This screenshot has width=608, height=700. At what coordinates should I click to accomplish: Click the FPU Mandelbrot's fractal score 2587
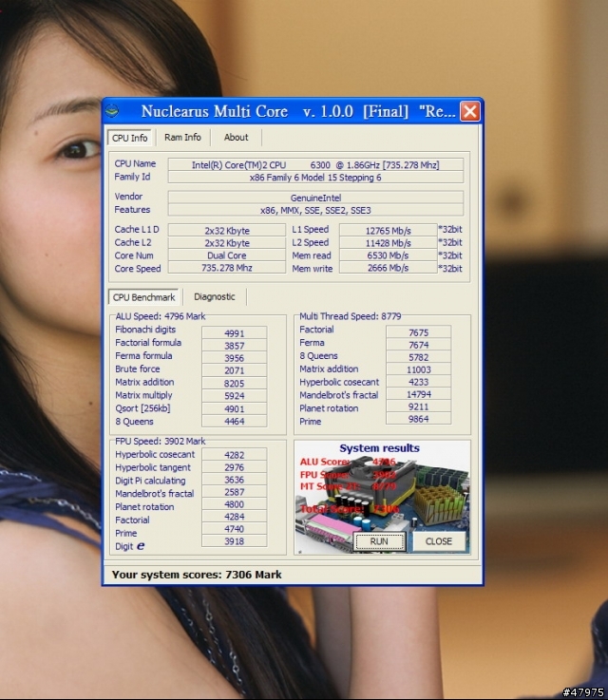(x=235, y=492)
